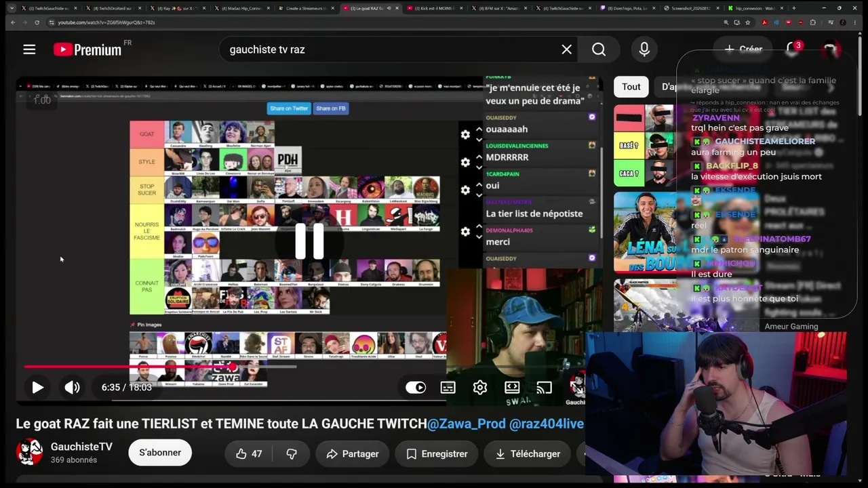Open YouTube notifications bell
Screen dimensions: 868x488
click(x=793, y=49)
